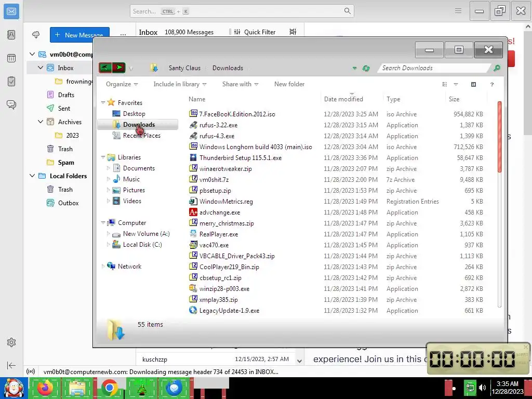The image size is (532, 399).
Task: Change view icon in Explorer toolbar
Action: pyautogui.click(x=445, y=84)
